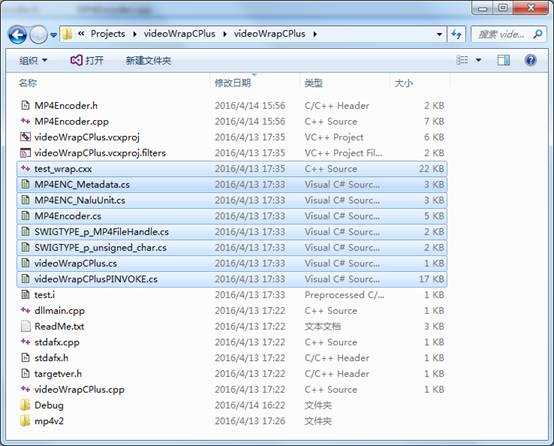Expand the 组织 dropdown menu
554x446 pixels.
(33, 60)
